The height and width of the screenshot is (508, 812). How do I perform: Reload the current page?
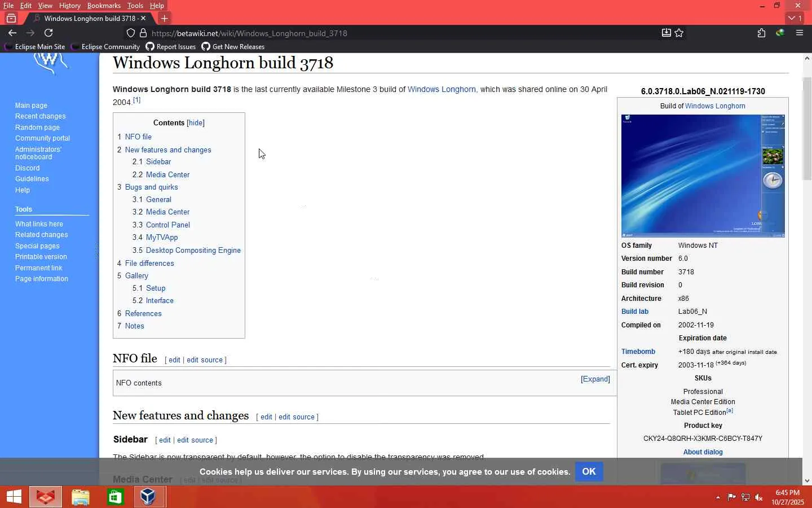[48, 33]
